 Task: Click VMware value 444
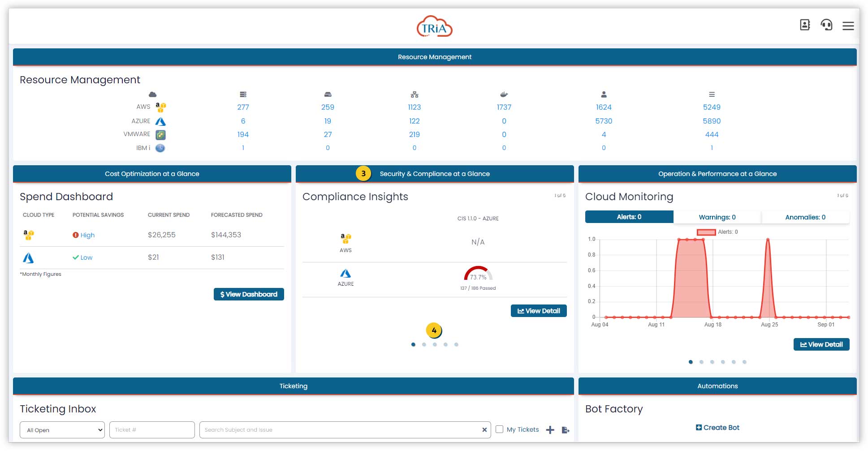click(712, 134)
